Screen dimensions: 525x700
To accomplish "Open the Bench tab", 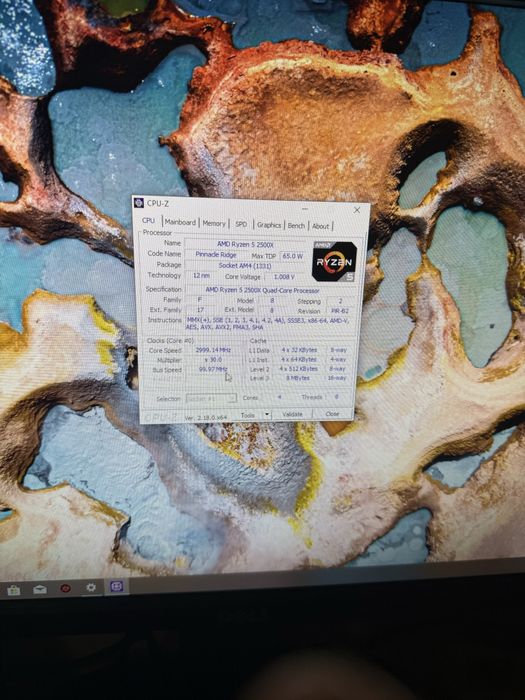I will (x=296, y=226).
